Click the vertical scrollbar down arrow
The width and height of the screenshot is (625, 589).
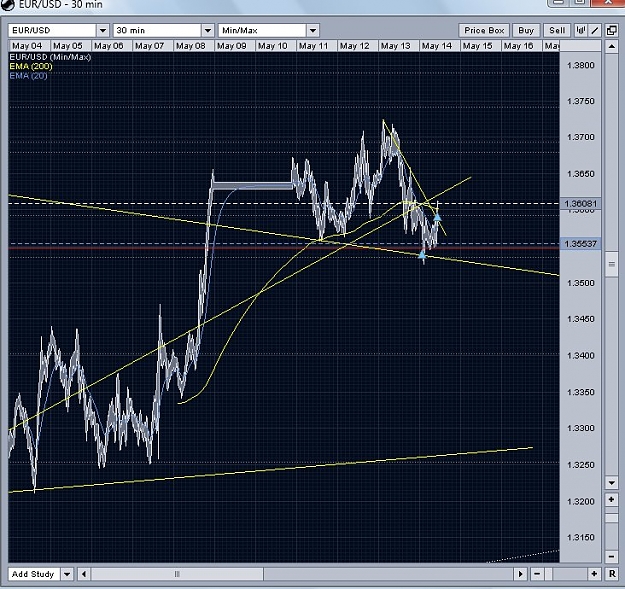tap(611, 483)
